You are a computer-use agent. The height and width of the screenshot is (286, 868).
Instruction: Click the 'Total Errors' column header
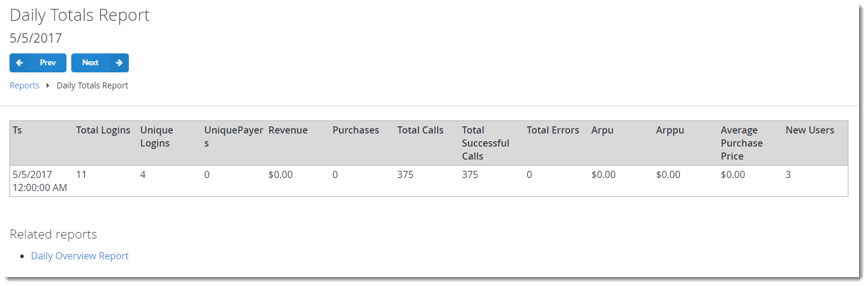point(553,130)
